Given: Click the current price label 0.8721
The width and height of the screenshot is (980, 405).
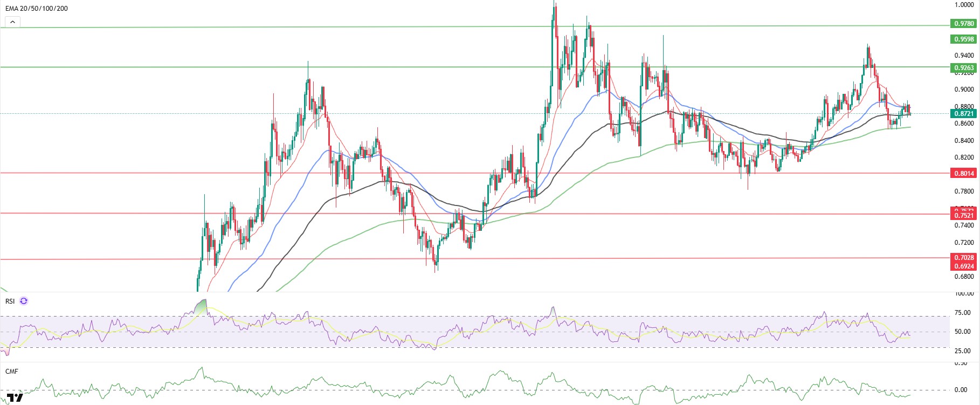Looking at the screenshot, I should [x=963, y=114].
